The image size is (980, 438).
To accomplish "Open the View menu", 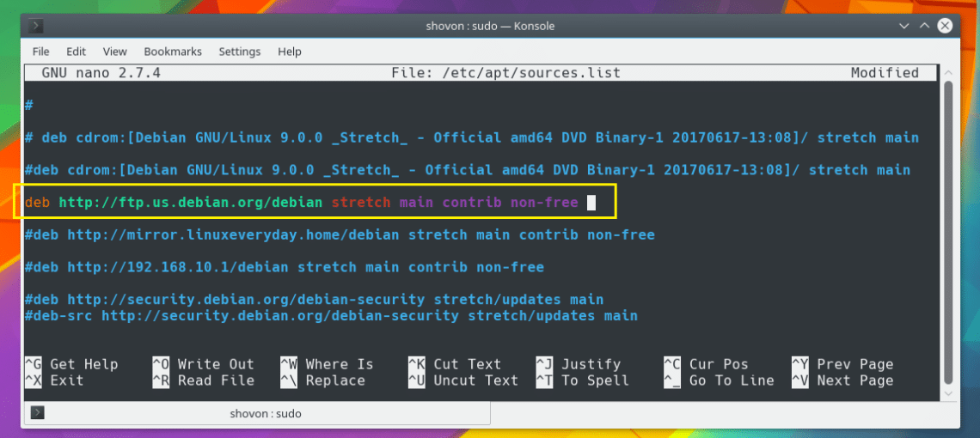I will [x=114, y=52].
